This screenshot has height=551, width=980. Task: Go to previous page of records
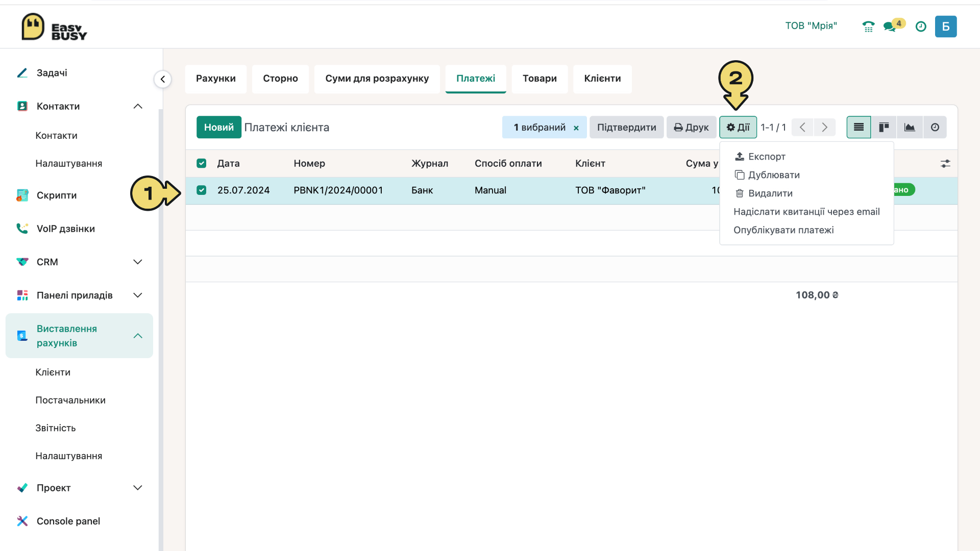(x=802, y=127)
